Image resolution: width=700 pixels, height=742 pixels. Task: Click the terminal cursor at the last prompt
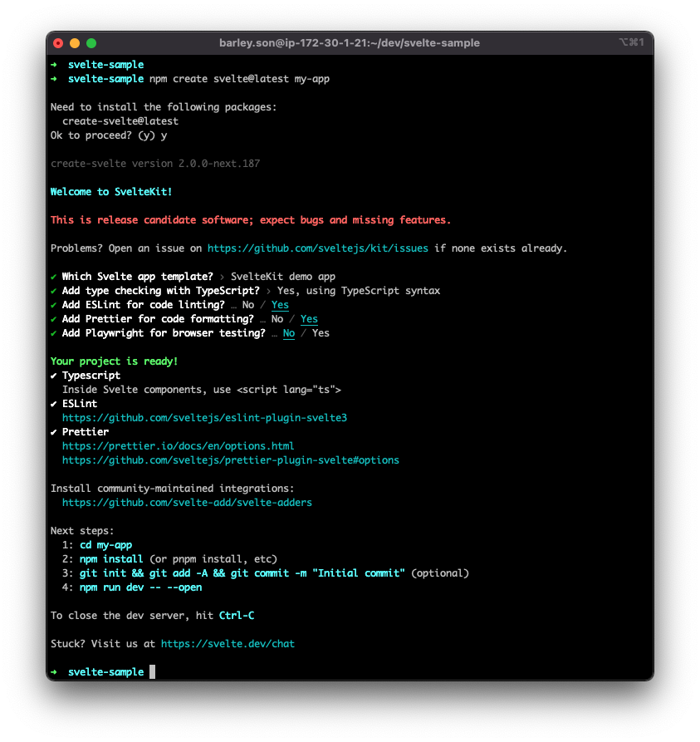pos(152,672)
